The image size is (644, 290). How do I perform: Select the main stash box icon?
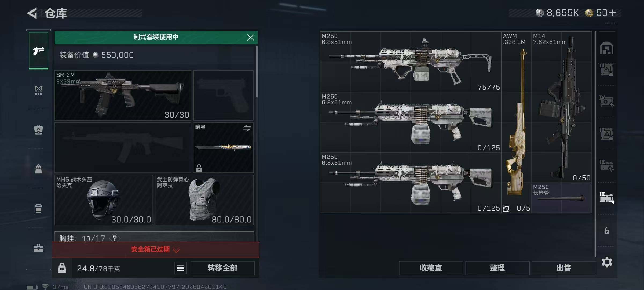tap(607, 48)
